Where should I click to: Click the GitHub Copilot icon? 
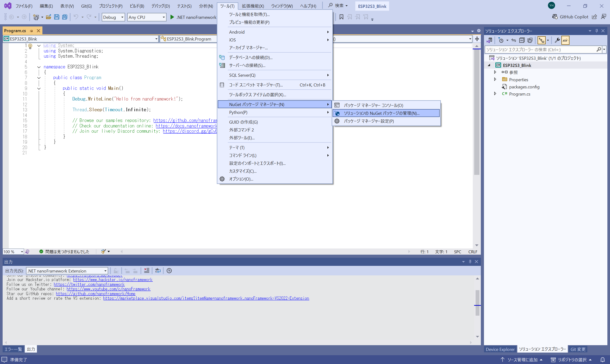pos(555,17)
